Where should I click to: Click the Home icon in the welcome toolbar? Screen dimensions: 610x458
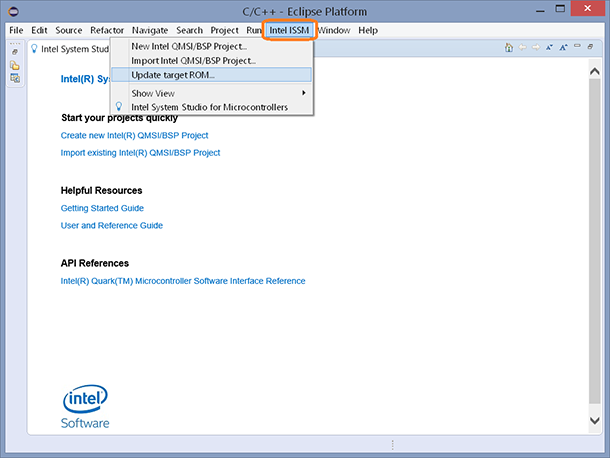509,47
